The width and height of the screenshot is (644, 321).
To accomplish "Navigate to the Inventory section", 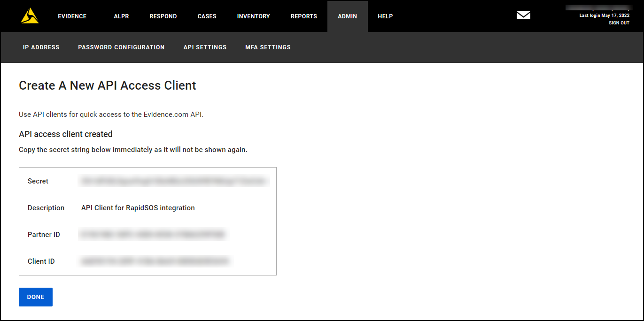I will click(x=253, y=16).
